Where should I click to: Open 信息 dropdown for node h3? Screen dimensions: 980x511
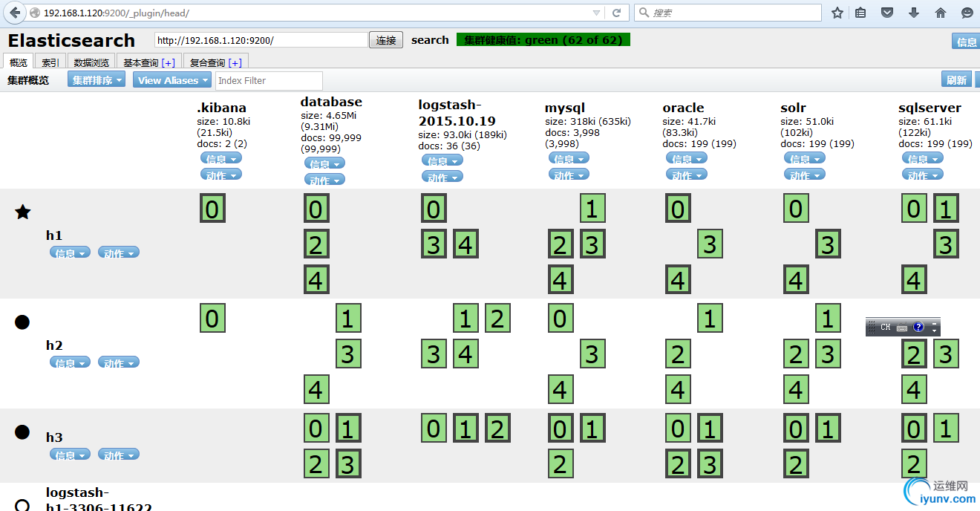70,455
